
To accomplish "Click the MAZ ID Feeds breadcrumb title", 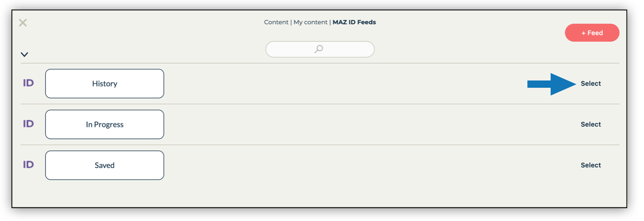I will [354, 22].
